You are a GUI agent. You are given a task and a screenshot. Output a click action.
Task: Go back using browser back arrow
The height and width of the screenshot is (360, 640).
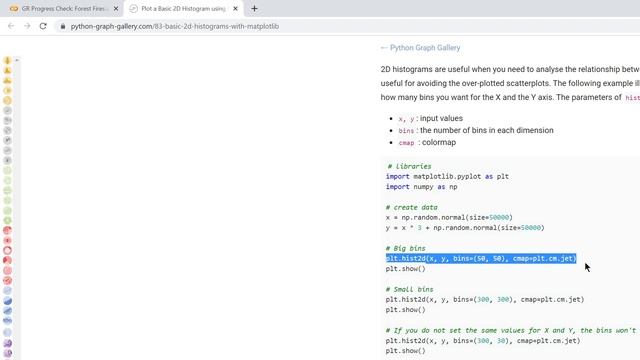[11, 26]
